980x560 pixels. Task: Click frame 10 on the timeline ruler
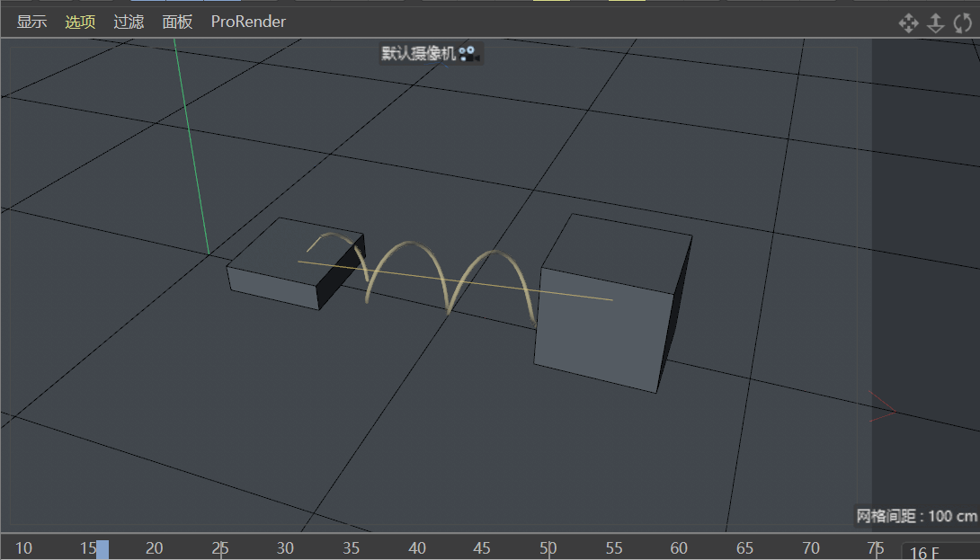point(23,548)
